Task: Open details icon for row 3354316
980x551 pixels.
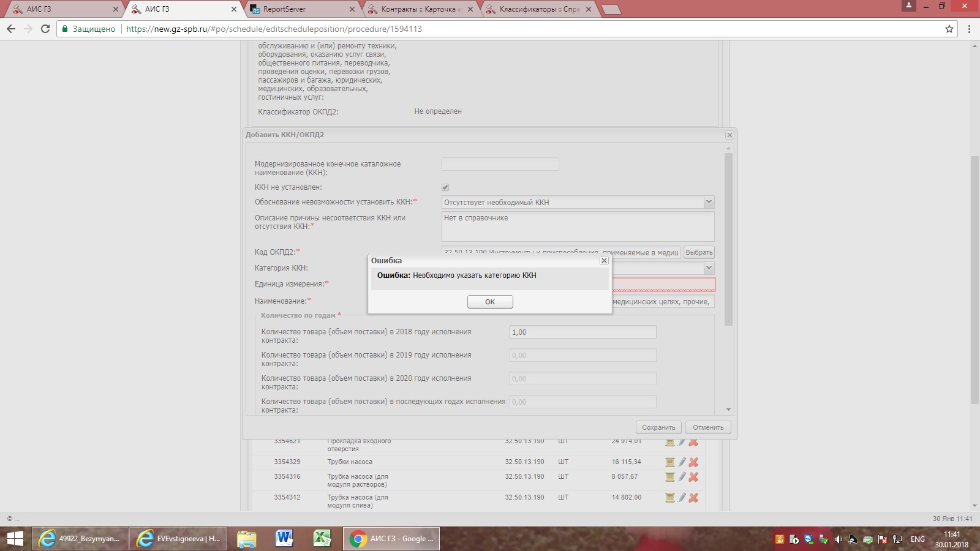Action: tap(670, 477)
